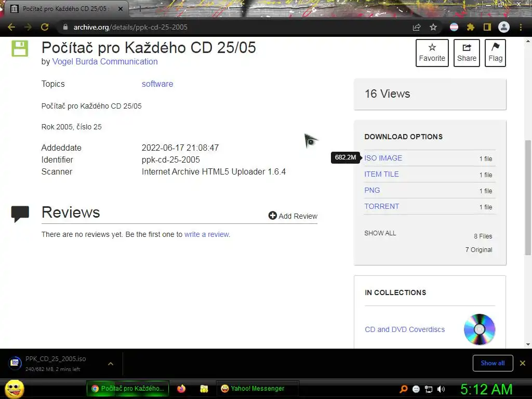Bookmark this page with the star icon
The width and height of the screenshot is (532, 399).
point(433,27)
